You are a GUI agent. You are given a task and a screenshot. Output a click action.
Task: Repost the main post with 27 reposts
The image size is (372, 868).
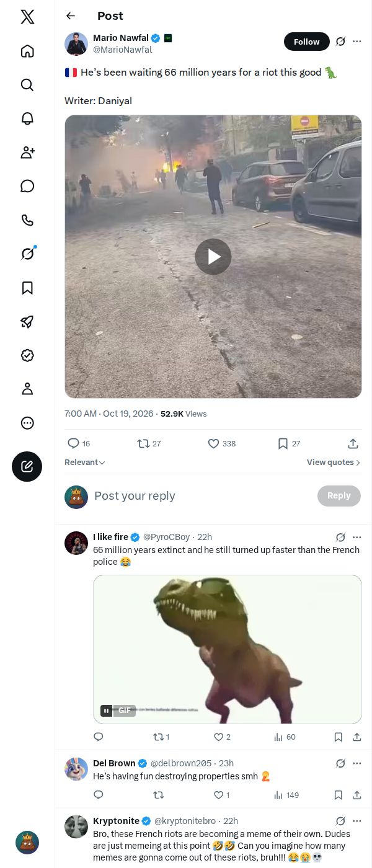[x=149, y=443]
